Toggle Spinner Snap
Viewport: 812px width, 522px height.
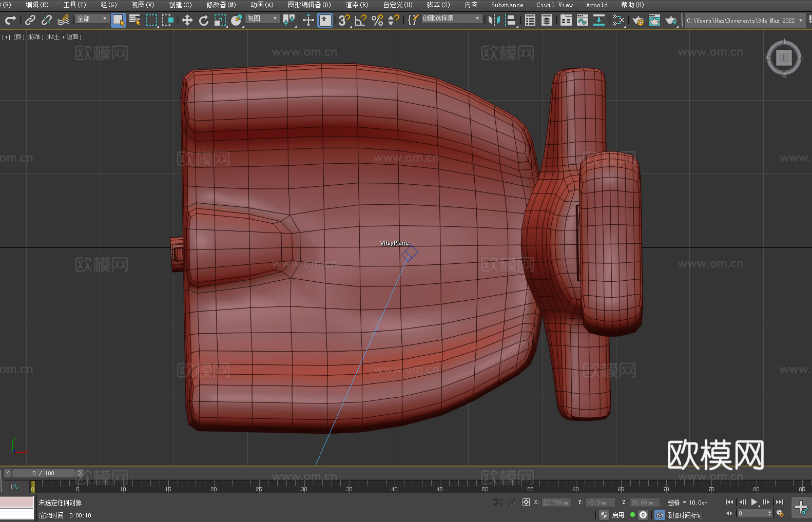pos(394,20)
